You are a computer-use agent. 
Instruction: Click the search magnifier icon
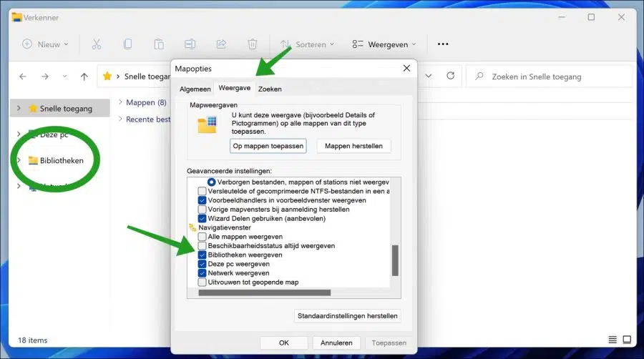(479, 77)
